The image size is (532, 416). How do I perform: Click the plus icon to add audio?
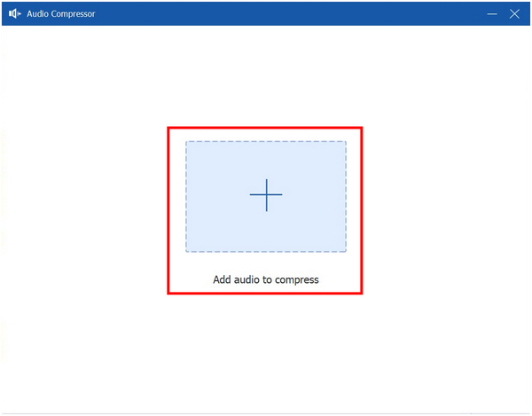pos(266,195)
